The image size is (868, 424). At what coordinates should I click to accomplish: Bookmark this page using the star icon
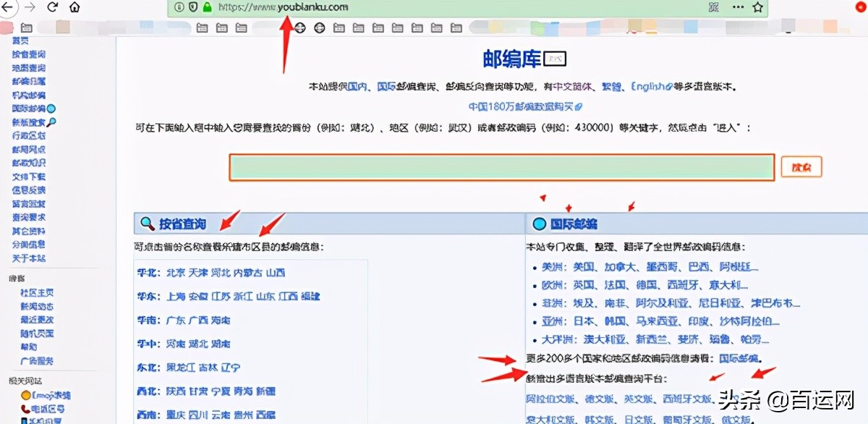point(757,7)
